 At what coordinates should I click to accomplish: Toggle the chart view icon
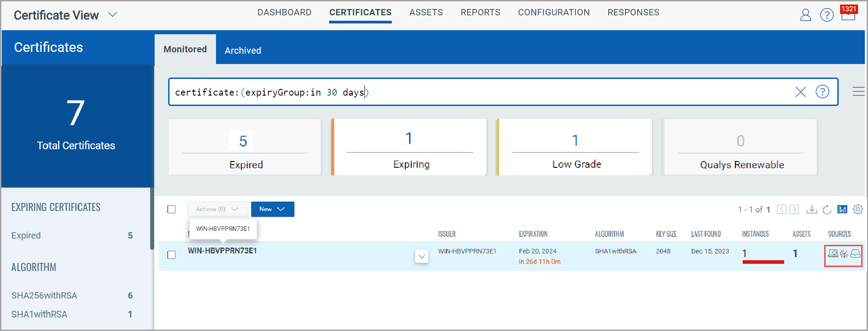point(842,209)
